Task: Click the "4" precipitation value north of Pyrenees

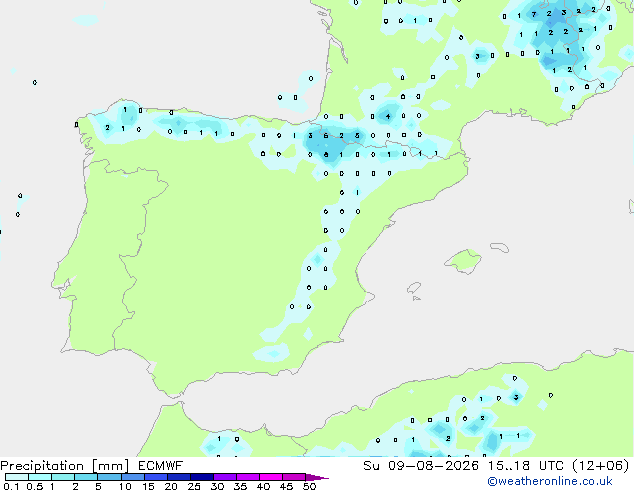Action: [x=387, y=116]
